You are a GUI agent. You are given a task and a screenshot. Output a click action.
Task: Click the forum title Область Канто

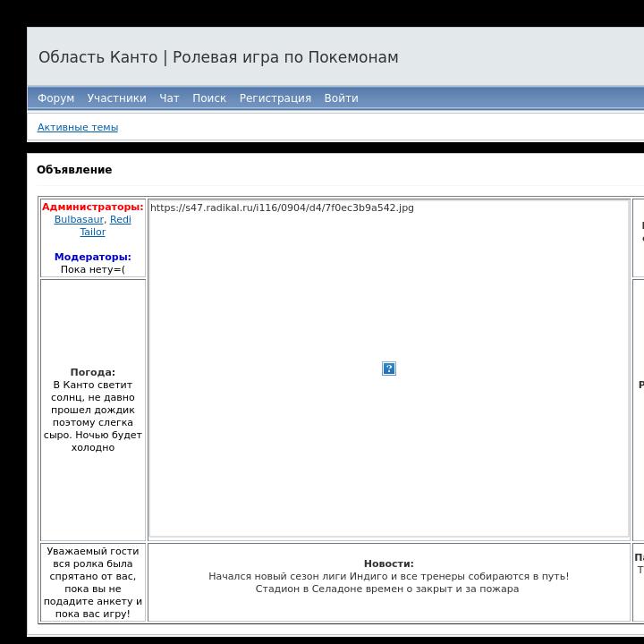[218, 57]
